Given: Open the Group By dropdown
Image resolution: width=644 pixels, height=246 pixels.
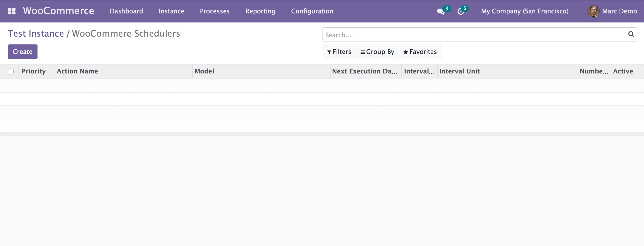Looking at the screenshot, I should pyautogui.click(x=377, y=52).
